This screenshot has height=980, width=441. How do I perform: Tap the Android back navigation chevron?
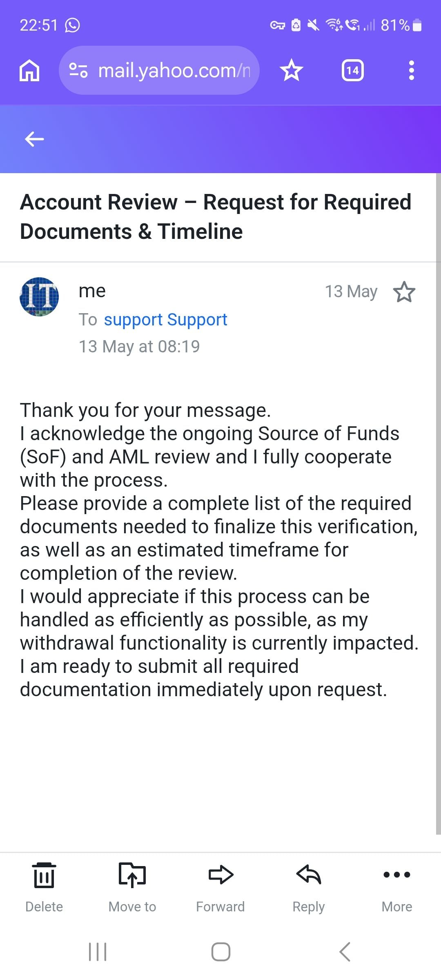pos(345,952)
